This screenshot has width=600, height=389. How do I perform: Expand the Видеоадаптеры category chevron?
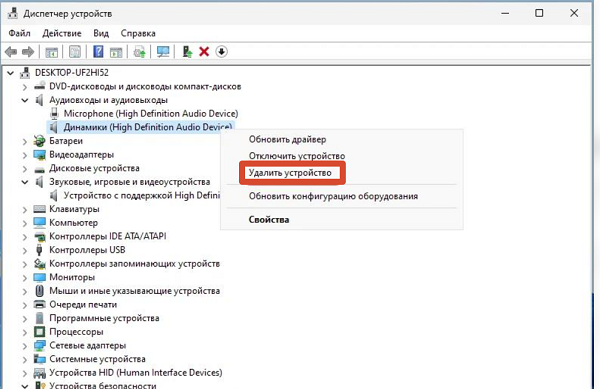coord(25,155)
